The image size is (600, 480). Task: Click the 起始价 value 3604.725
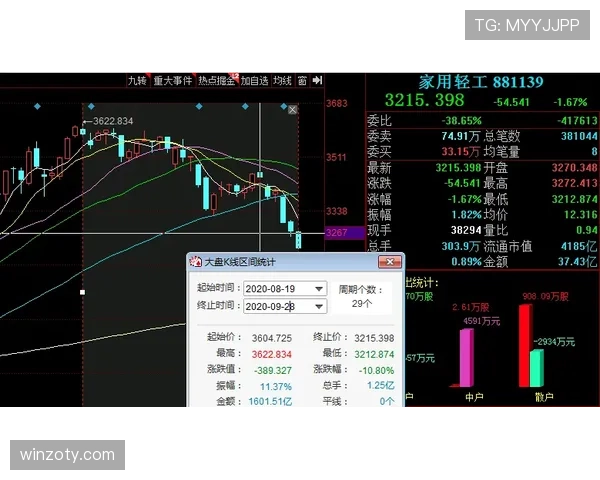(x=272, y=338)
